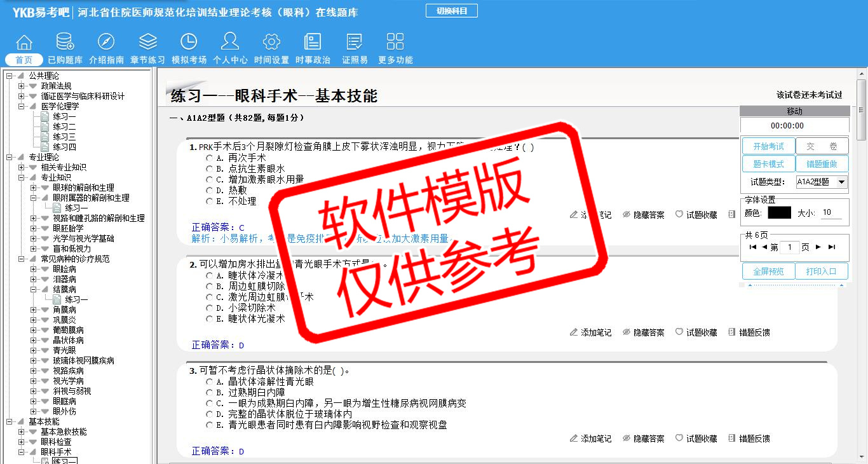This screenshot has width=868, height=464.
Task: Go to 个人中心 user icon
Action: (230, 43)
